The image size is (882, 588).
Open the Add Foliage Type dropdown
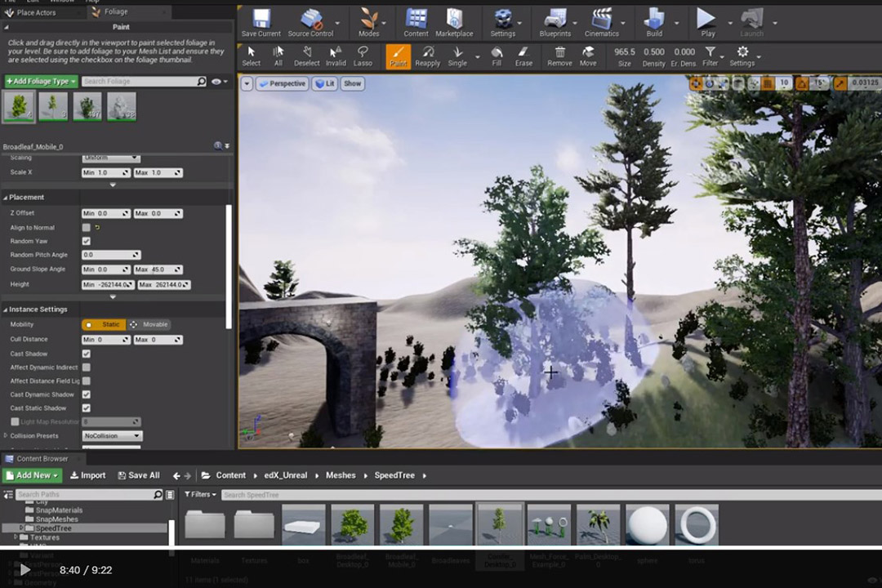(x=42, y=82)
